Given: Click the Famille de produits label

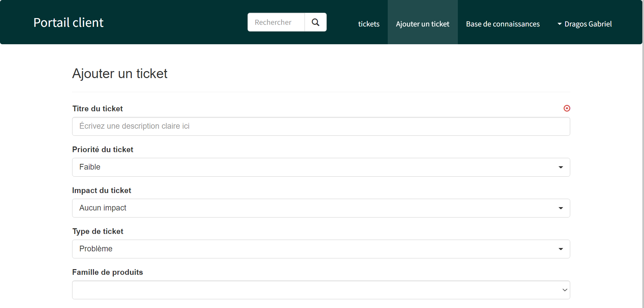Looking at the screenshot, I should [108, 272].
